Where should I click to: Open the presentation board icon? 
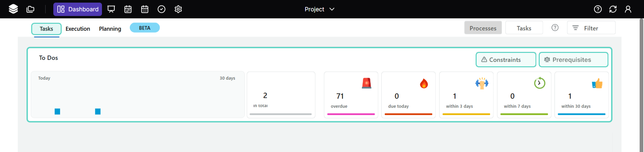pos(111,9)
